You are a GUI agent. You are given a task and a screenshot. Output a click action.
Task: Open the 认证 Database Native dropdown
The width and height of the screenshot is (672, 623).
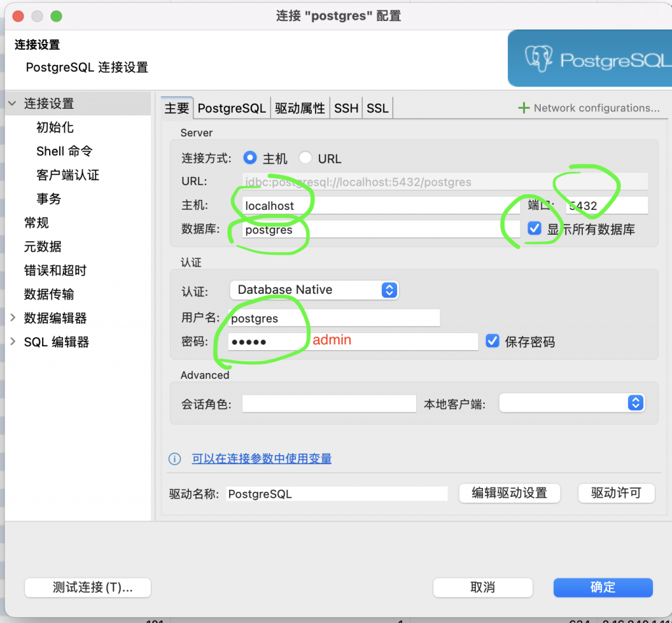click(x=314, y=290)
